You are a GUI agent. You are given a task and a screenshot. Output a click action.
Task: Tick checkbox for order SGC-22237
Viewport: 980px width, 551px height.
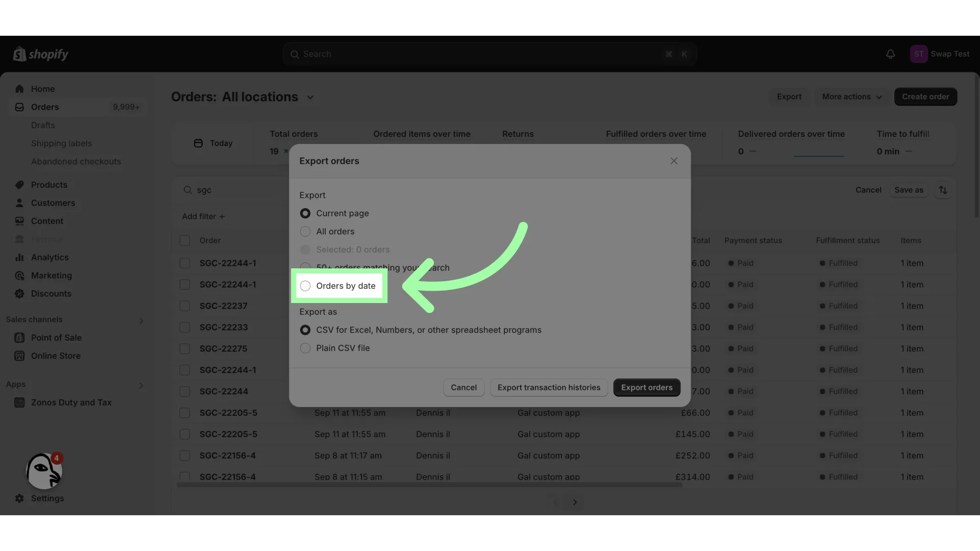185,306
